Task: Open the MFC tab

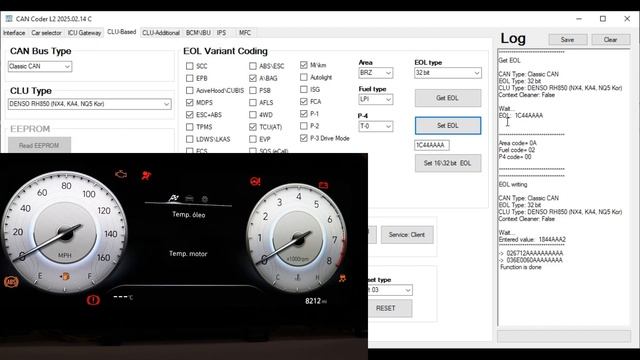Action: (245, 33)
